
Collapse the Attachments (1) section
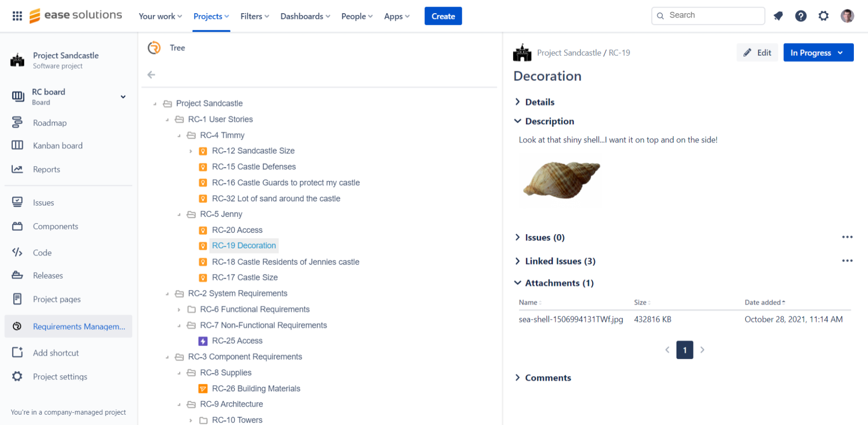[x=517, y=282]
